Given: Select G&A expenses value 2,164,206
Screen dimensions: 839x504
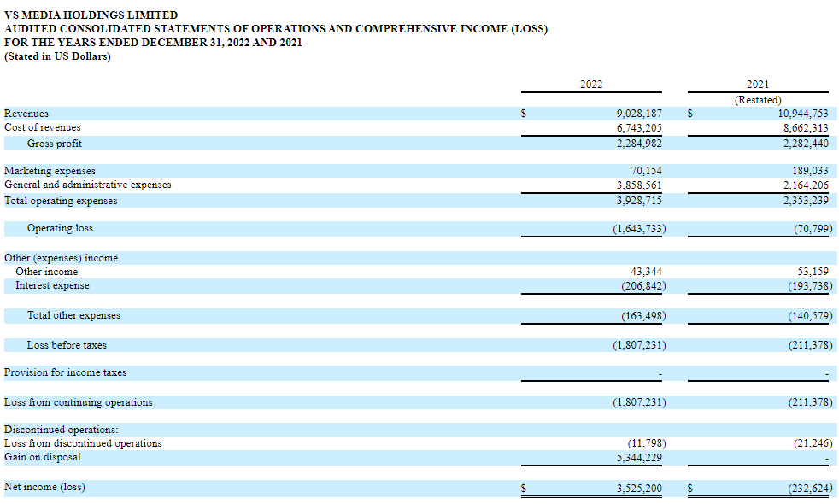Looking at the screenshot, I should 806,185.
